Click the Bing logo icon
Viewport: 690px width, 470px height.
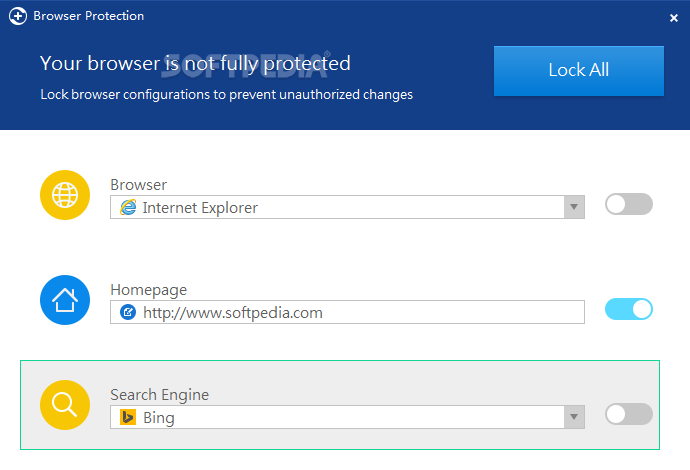(128, 417)
